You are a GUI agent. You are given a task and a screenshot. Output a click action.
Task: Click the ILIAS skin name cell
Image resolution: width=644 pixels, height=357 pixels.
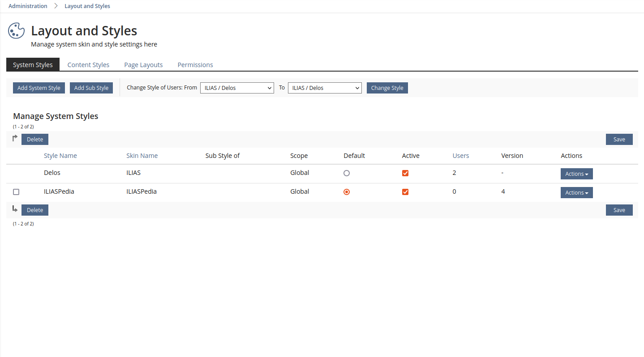point(133,172)
